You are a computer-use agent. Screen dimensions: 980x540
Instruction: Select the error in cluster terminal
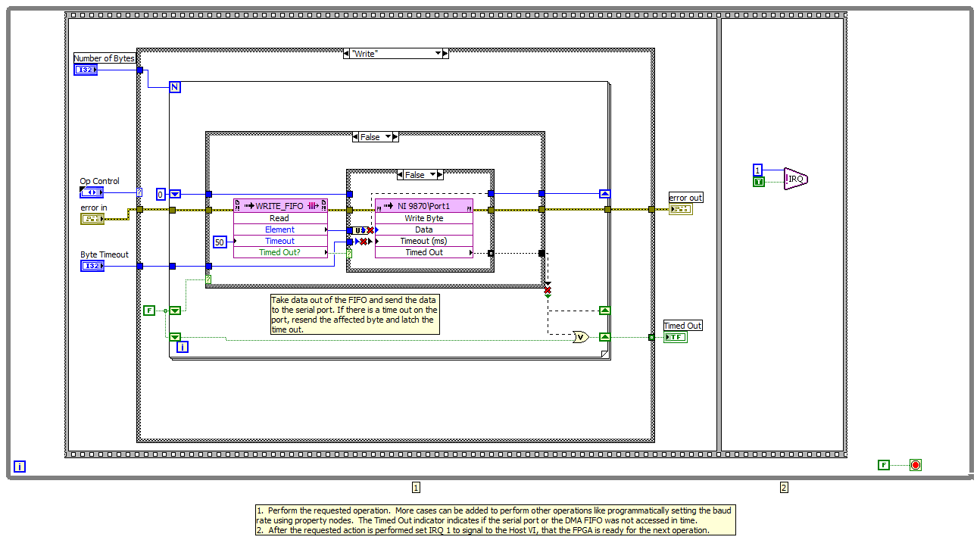click(92, 219)
